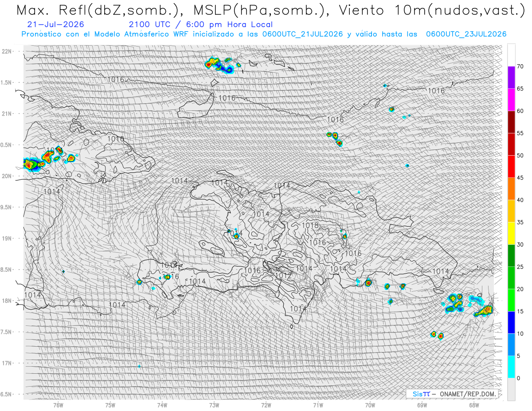Click the "68W" longitude axis label
This screenshot has height=411, width=532.
click(x=474, y=405)
